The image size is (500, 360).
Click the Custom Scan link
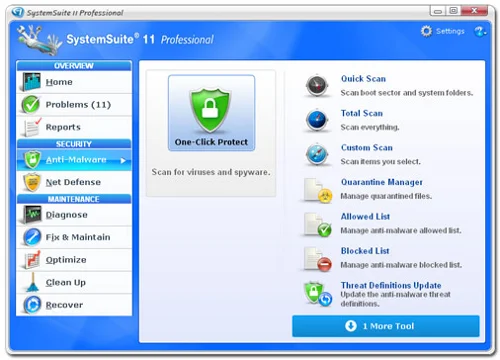pos(367,147)
